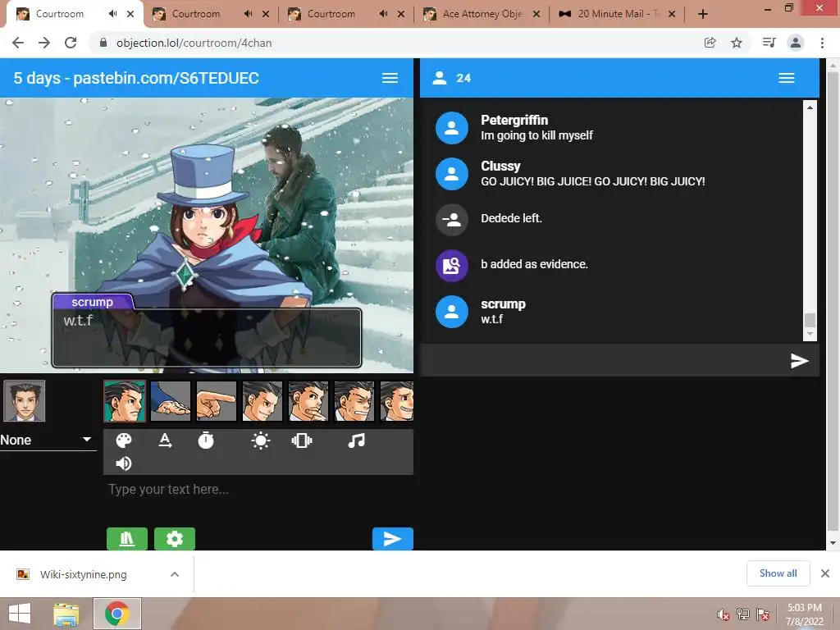Trigger the flash sun effect icon
840x630 pixels.
(x=261, y=441)
